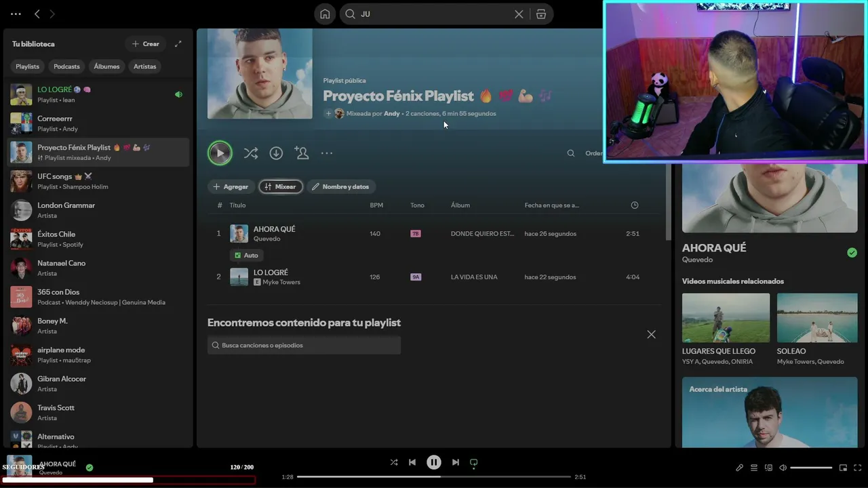Open London Grammar artist entry
This screenshot has height=488, width=868.
[98, 210]
